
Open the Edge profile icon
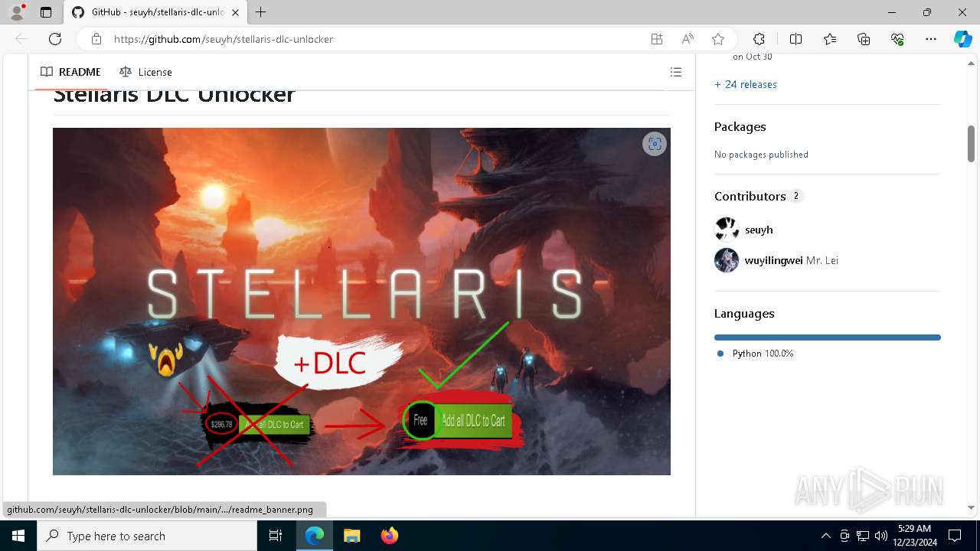pos(16,12)
